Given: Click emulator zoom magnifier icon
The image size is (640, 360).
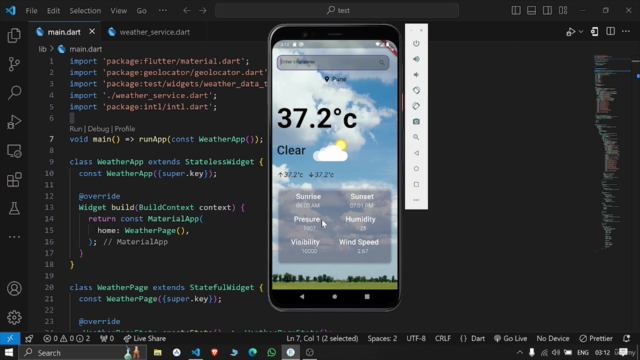Looking at the screenshot, I should 416,137.
